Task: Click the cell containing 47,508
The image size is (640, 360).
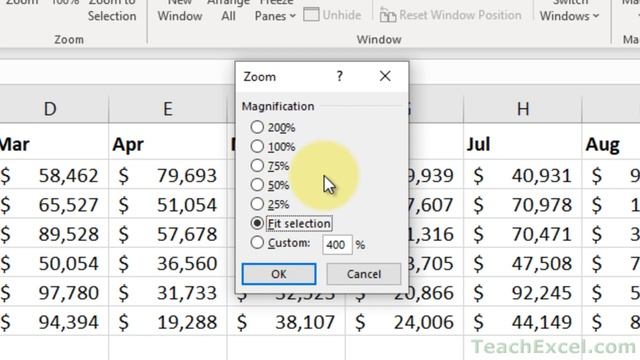Action: tap(523, 263)
